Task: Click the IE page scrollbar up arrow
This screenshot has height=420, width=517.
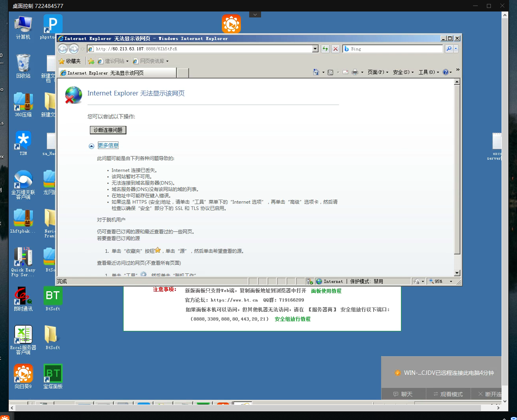Action: click(x=457, y=82)
